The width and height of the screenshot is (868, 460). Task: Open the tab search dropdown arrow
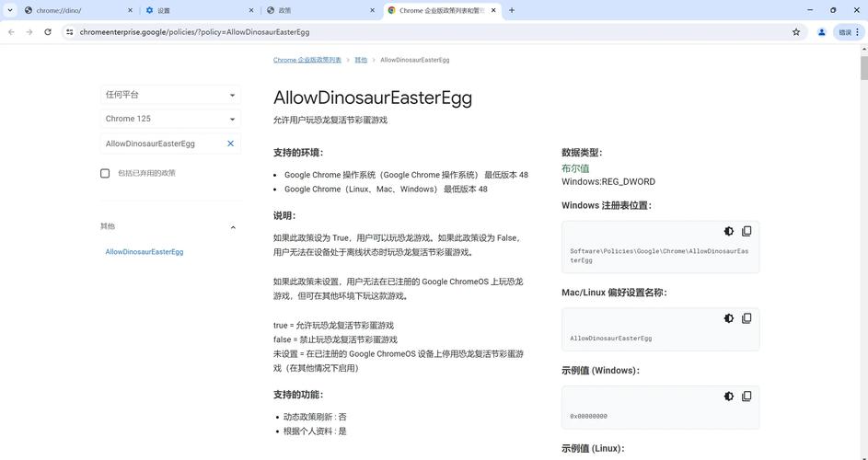pyautogui.click(x=9, y=10)
